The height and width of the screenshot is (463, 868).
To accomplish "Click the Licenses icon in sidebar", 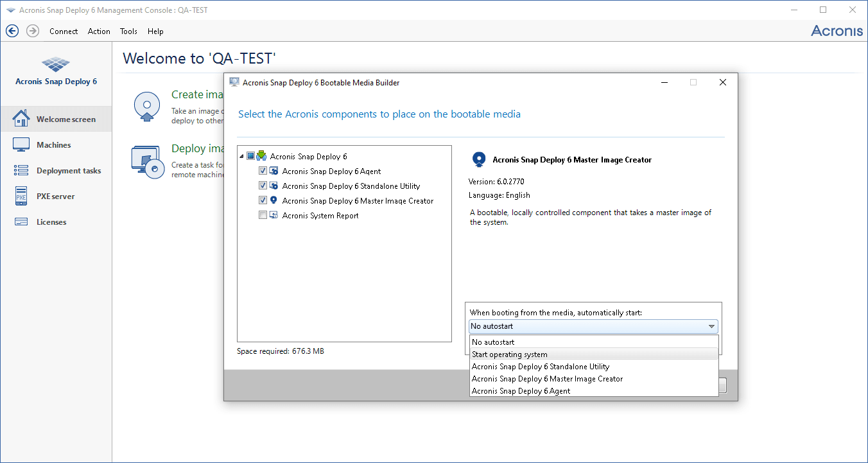I will point(21,222).
